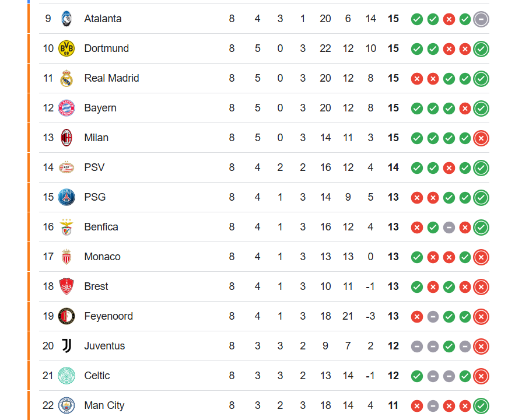The height and width of the screenshot is (420, 515).
Task: Click Juventus's green win form icon
Action: (449, 346)
